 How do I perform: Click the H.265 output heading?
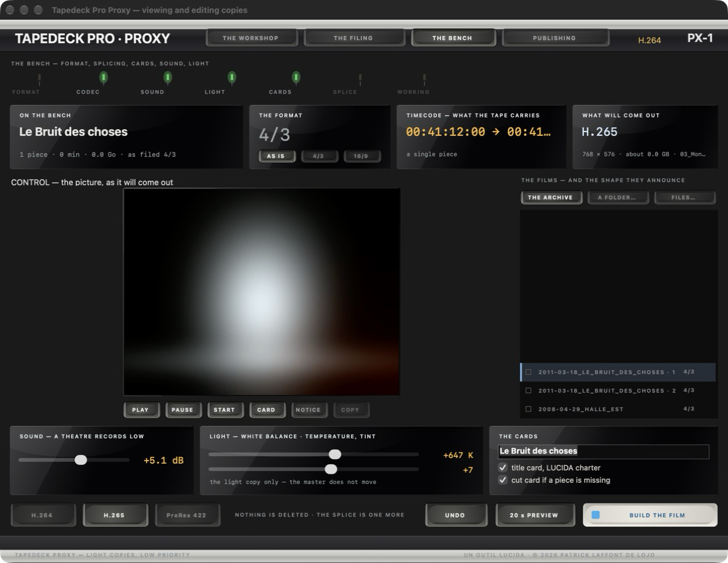click(x=600, y=132)
